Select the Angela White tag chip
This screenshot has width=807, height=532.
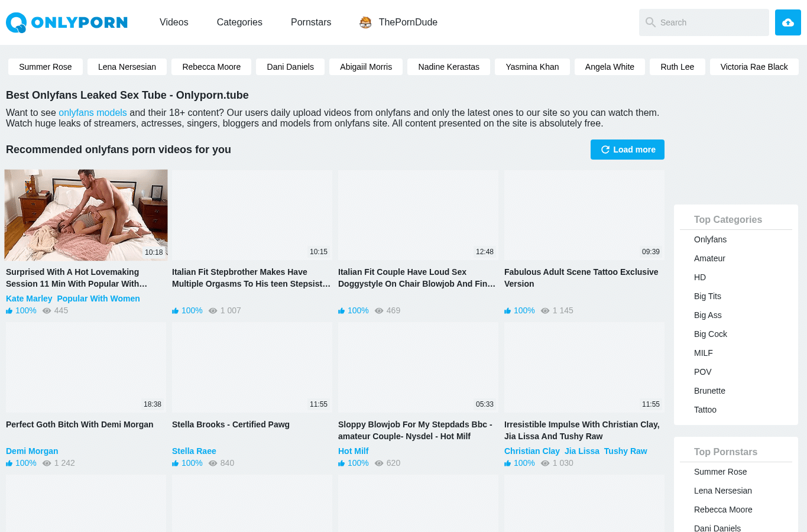610,67
